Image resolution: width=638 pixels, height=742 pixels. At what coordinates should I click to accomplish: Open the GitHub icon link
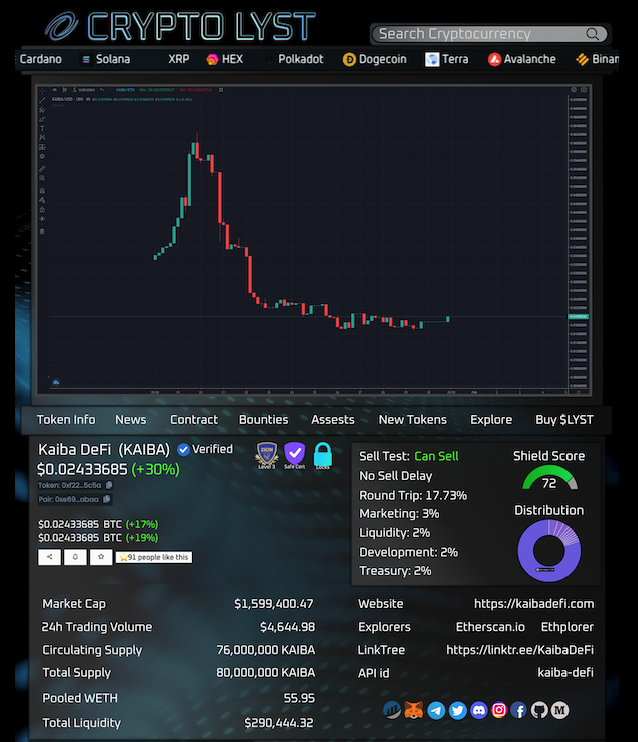click(539, 710)
